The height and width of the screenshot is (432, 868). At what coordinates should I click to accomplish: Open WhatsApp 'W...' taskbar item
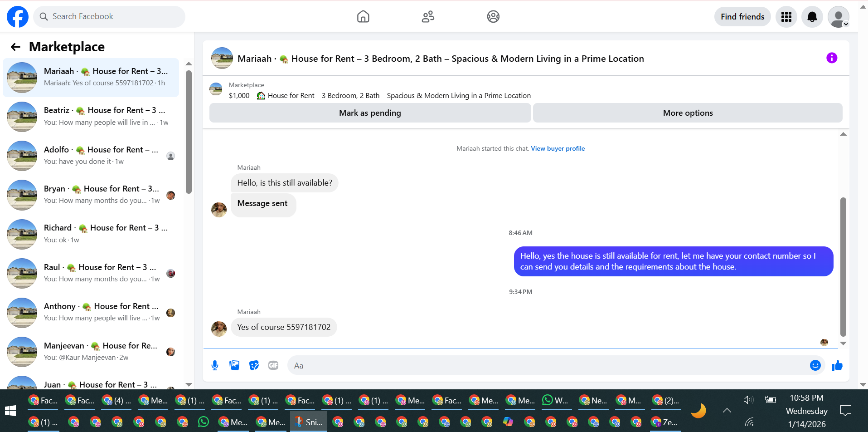556,400
